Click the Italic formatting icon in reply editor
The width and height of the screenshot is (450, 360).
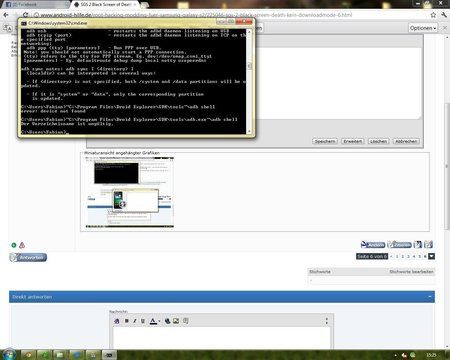coord(135,321)
